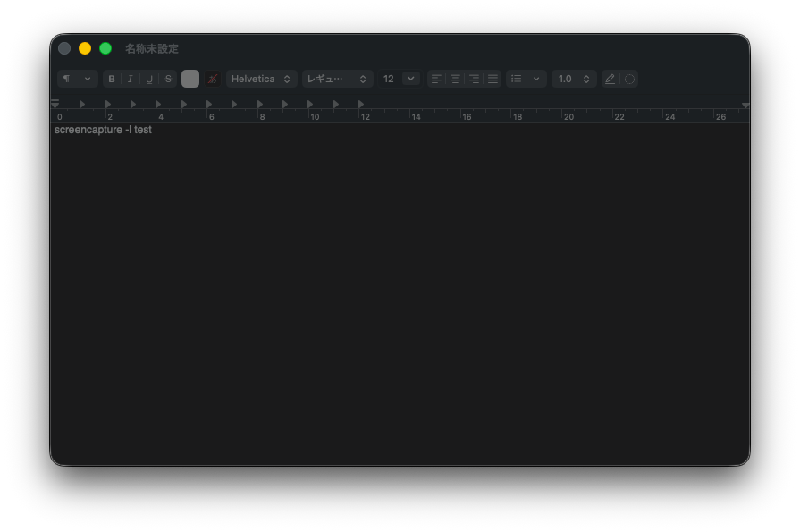
Task: Justify the text alignment
Action: point(493,79)
